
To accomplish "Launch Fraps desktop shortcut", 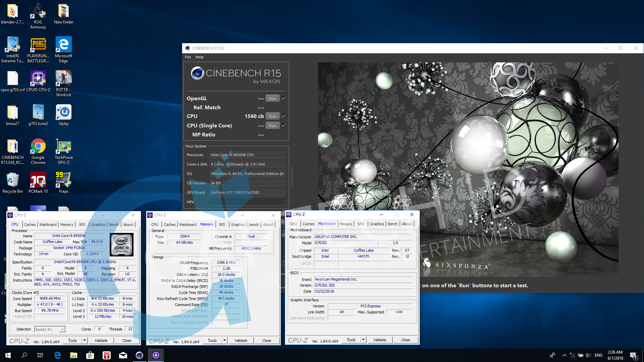I will click(x=63, y=183).
